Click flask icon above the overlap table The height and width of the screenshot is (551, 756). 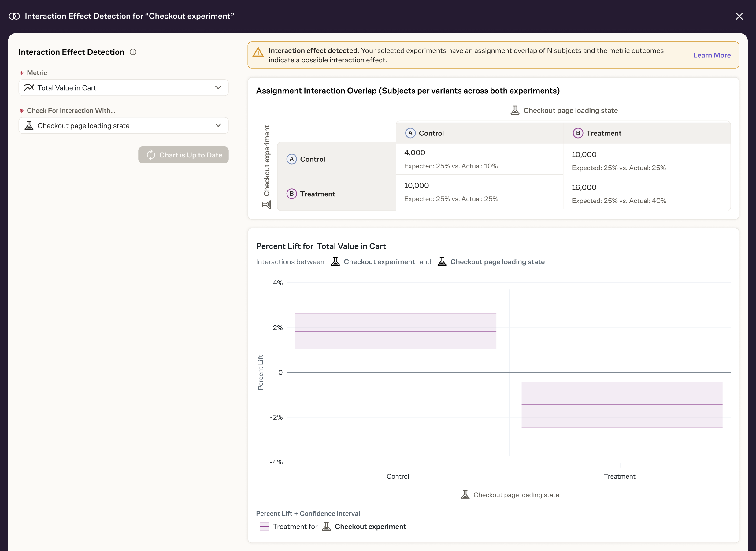click(515, 110)
